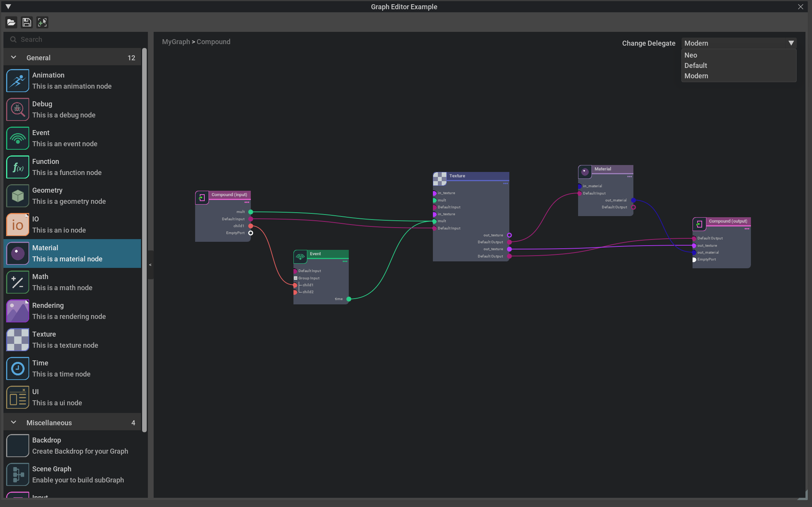Navigate to MyGraph in breadcrumb
Image resolution: width=812 pixels, height=507 pixels.
pos(176,42)
